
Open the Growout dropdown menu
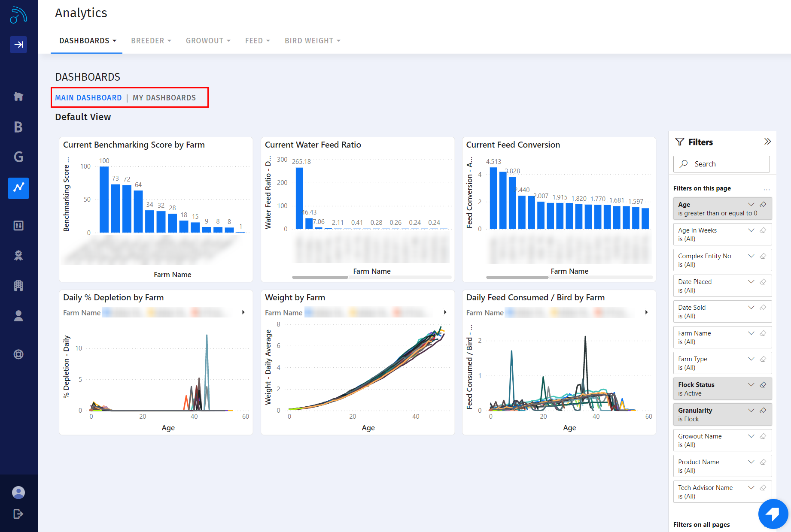208,41
